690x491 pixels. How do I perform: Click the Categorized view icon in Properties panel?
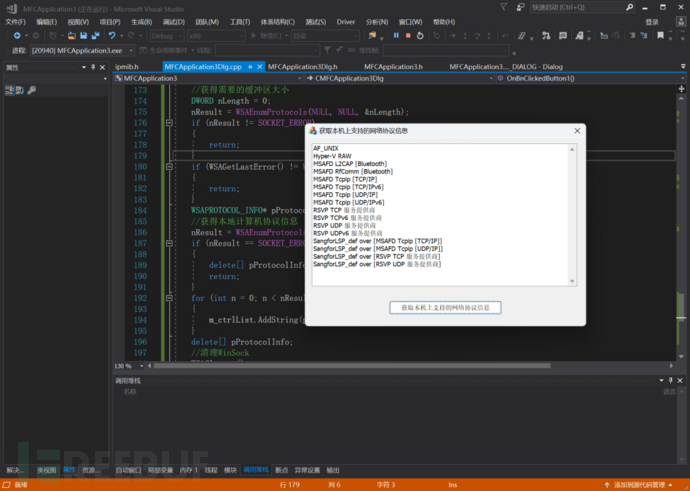pyautogui.click(x=10, y=90)
